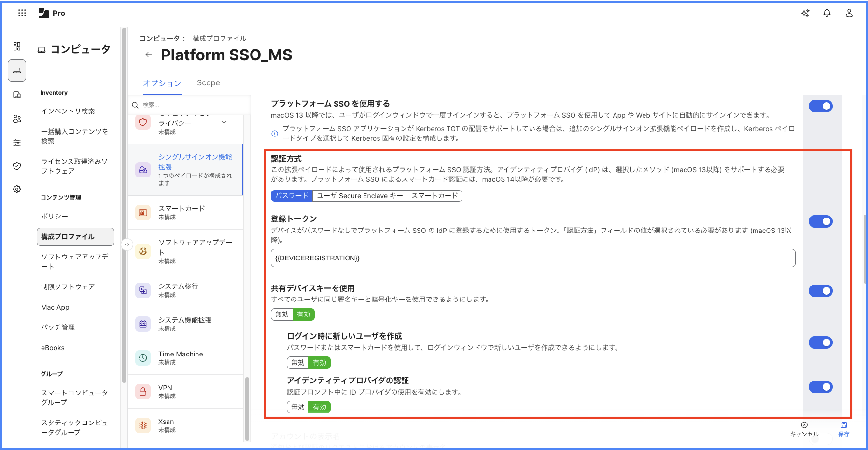Image resolution: width=868 pixels, height=450 pixels.
Task: Click the 登録トークン text field
Action: [533, 258]
